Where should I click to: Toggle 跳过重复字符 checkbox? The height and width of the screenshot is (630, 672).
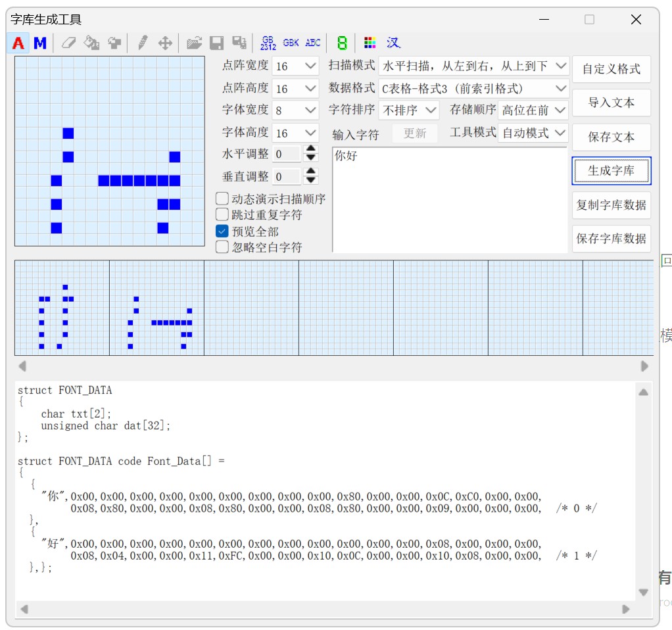222,214
